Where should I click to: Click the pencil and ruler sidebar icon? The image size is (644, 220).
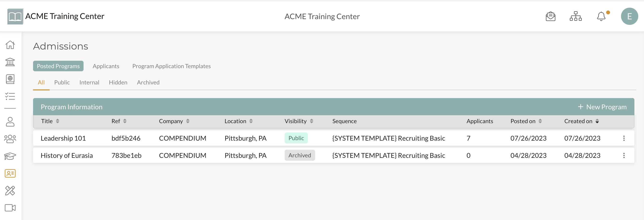(10, 191)
